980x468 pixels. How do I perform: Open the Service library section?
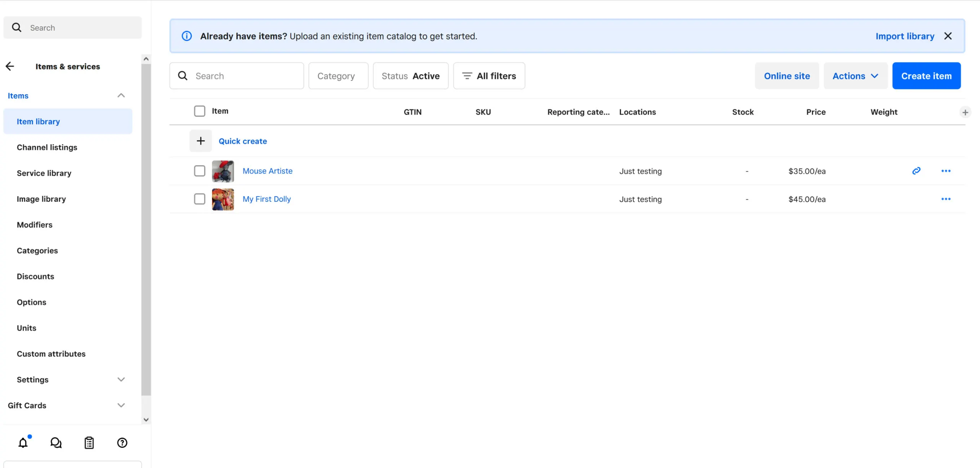click(44, 173)
